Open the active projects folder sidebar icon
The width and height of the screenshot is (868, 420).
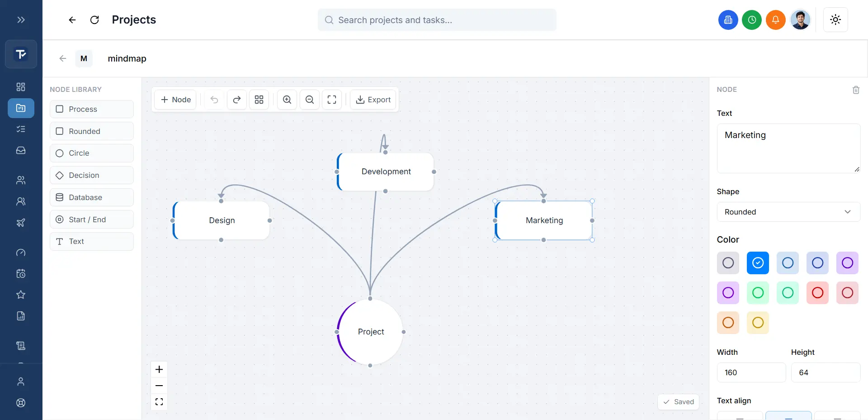pos(21,108)
